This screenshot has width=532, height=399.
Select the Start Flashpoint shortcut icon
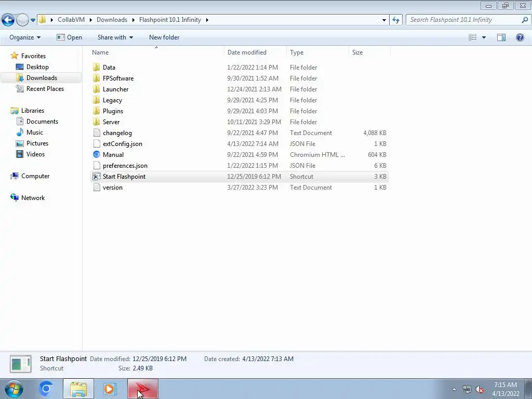[96, 177]
